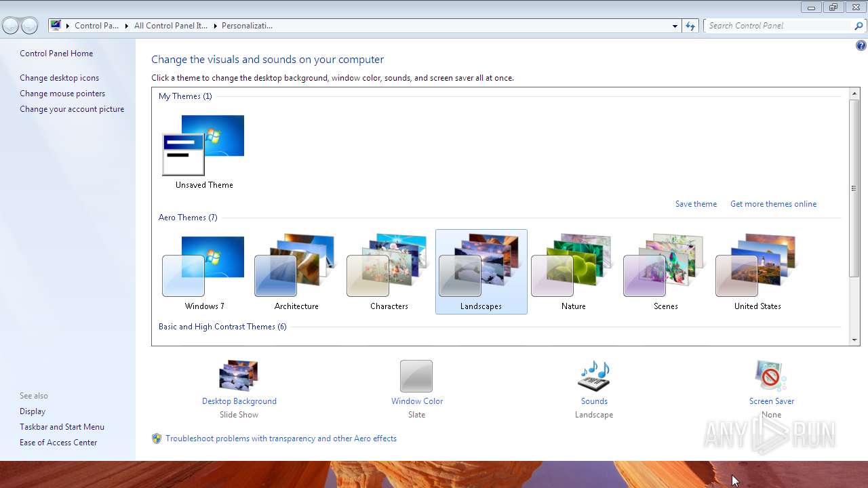Open Control Panel Home
The image size is (868, 488).
[x=56, y=54]
